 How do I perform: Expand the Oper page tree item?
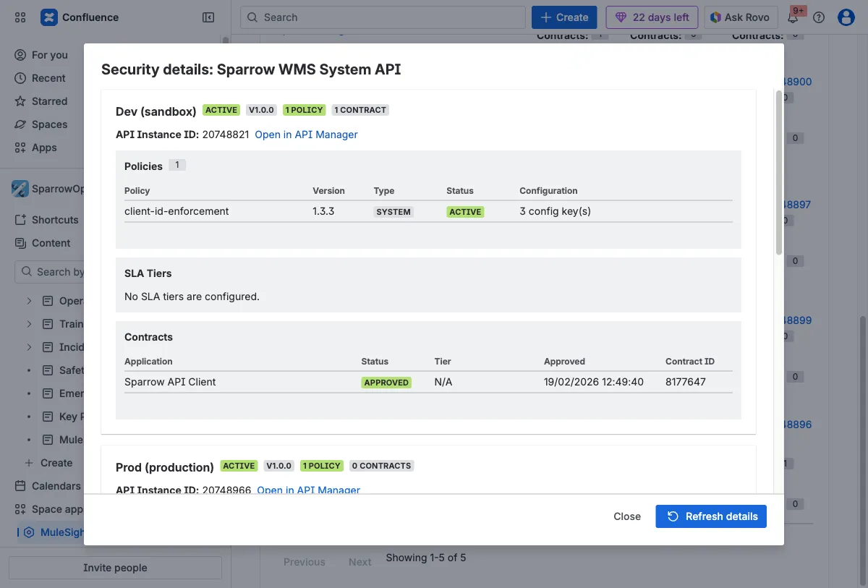pos(30,300)
